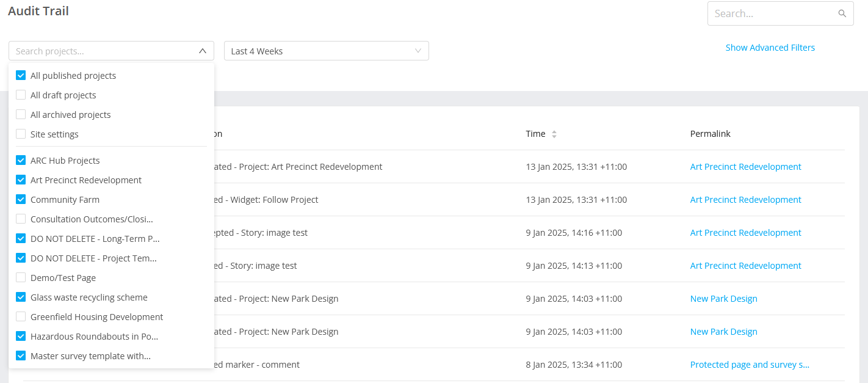
Task: Enable All draft projects filter
Action: coord(20,95)
